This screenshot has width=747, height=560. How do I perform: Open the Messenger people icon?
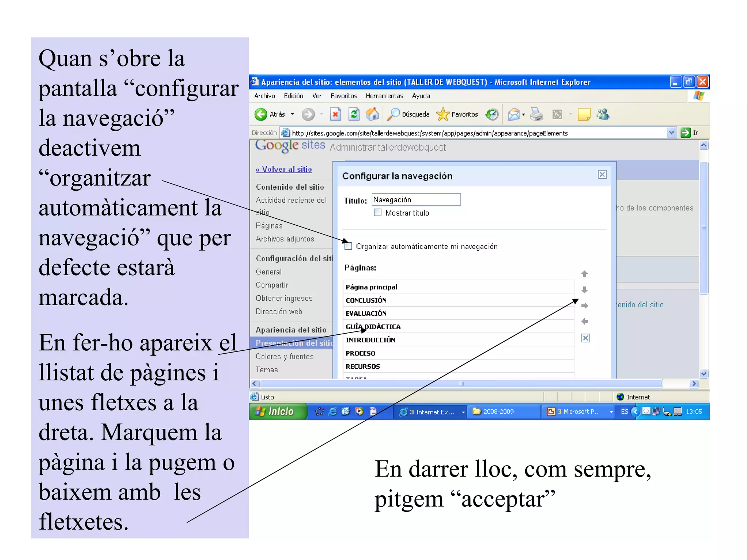[603, 114]
